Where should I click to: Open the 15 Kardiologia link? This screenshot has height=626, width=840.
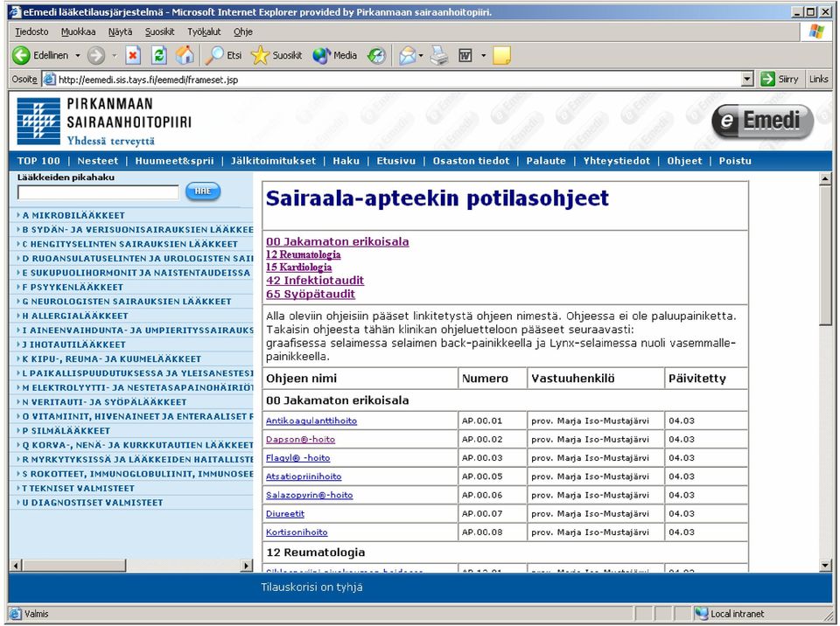[299, 268]
